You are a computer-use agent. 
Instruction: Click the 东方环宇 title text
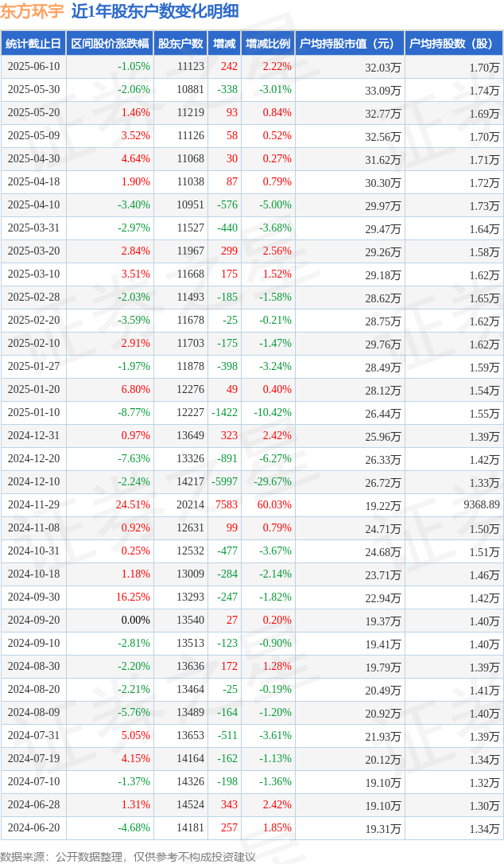click(x=32, y=11)
